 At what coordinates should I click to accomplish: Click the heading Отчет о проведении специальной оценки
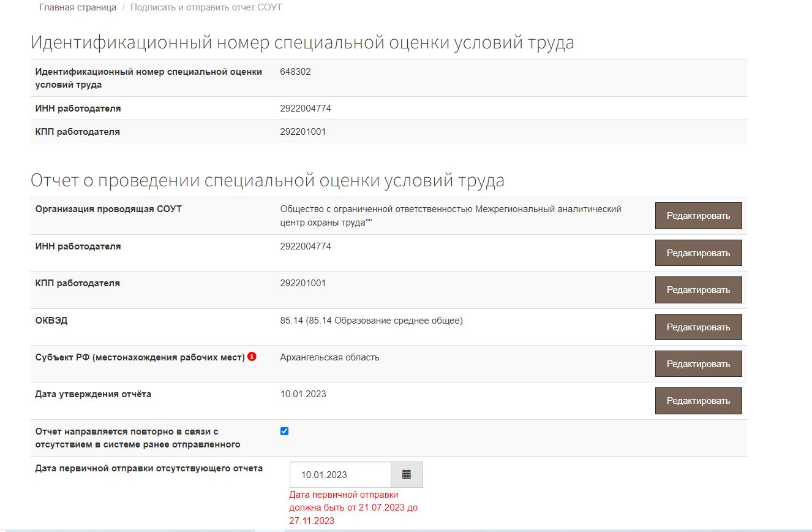click(x=268, y=181)
